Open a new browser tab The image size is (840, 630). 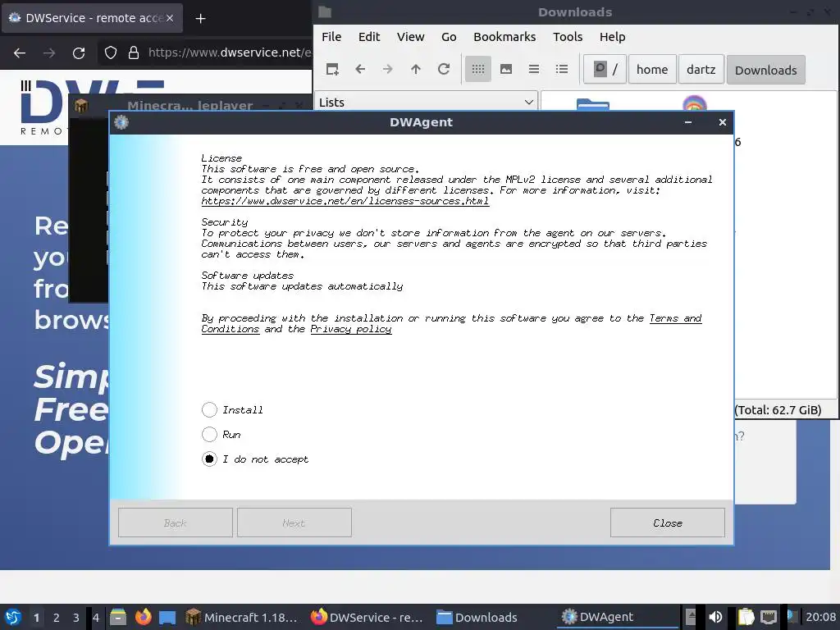[x=200, y=19]
